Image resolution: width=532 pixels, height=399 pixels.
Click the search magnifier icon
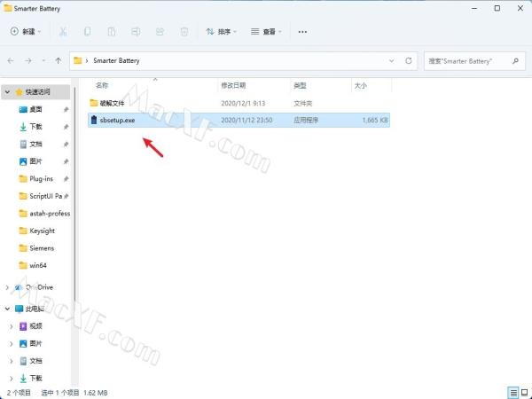pos(516,61)
